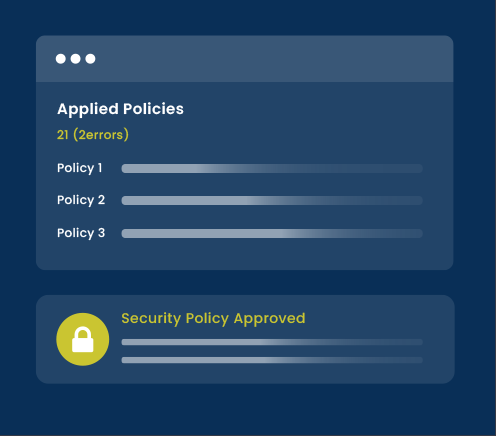Image resolution: width=496 pixels, height=436 pixels.
Task: Click the white lock glyph inside circle
Action: point(83,340)
